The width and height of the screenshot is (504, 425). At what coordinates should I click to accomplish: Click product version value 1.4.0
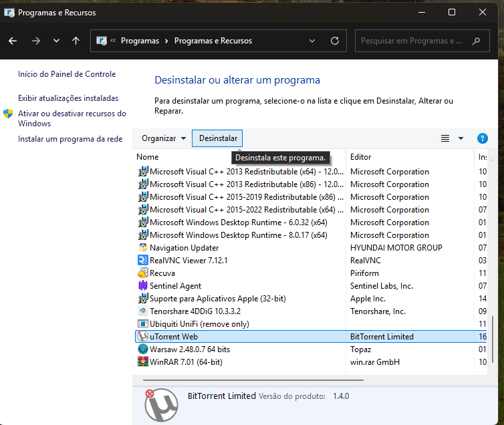341,396
